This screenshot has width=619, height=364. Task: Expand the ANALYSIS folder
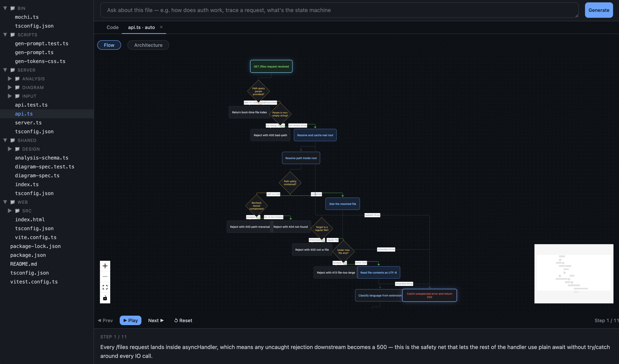point(10,79)
